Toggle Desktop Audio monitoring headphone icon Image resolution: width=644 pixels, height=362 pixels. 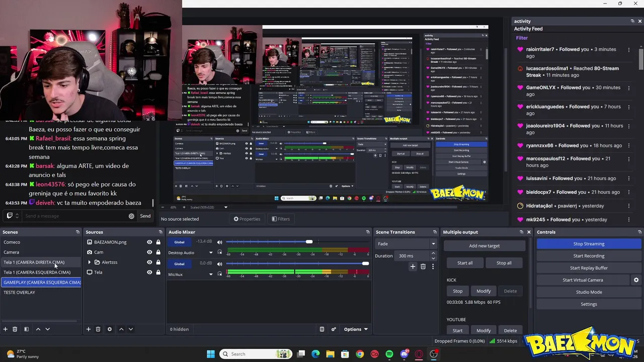click(219, 252)
